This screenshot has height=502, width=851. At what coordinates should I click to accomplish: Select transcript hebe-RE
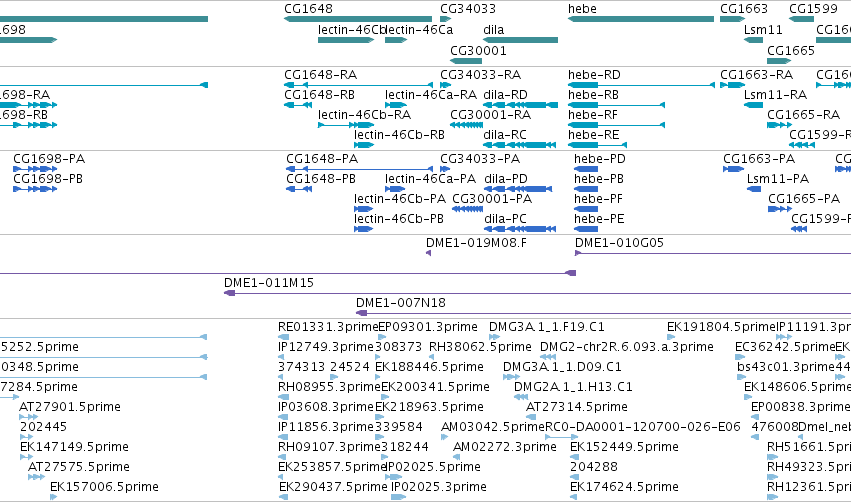[x=593, y=135]
